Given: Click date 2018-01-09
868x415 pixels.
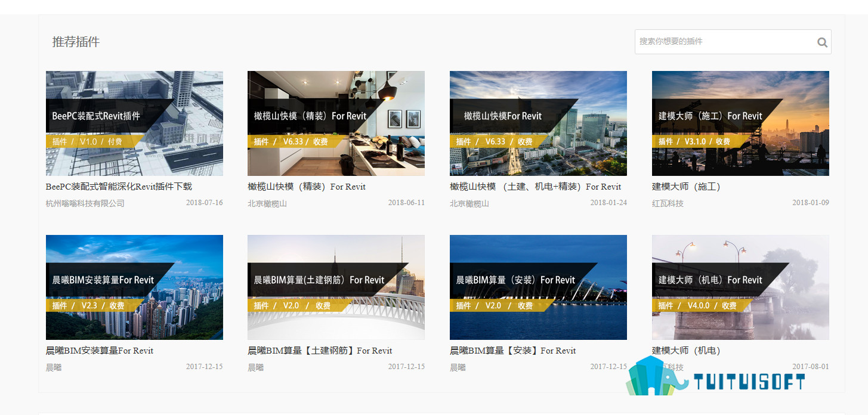Looking at the screenshot, I should point(811,203).
